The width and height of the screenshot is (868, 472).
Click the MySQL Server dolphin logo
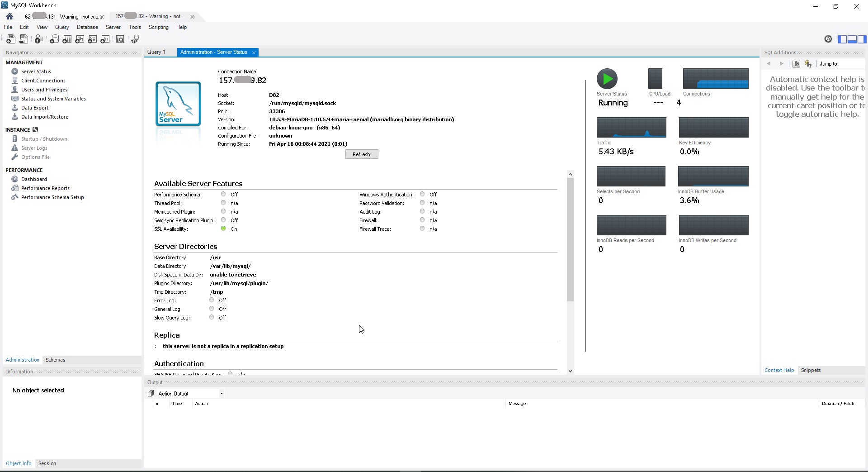(x=178, y=104)
